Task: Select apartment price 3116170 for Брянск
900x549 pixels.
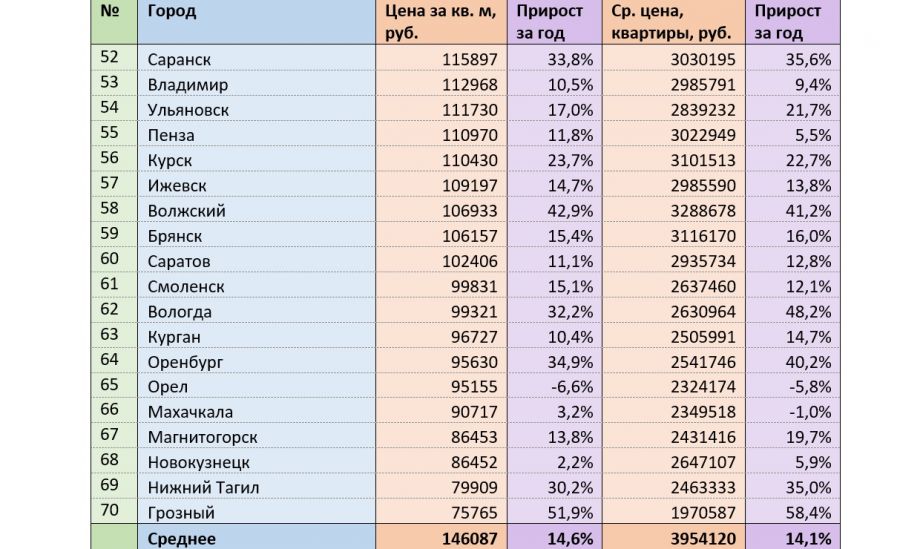Action: tap(703, 236)
